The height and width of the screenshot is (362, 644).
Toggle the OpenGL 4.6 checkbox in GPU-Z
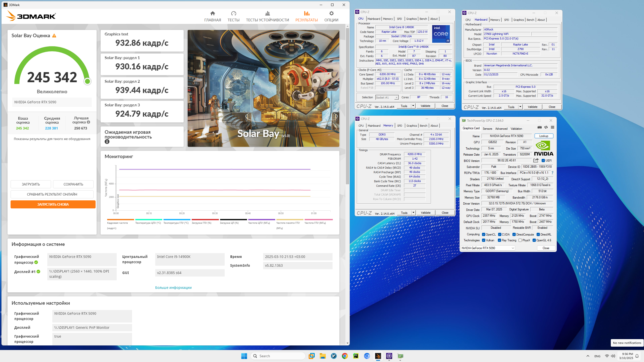coord(534,240)
